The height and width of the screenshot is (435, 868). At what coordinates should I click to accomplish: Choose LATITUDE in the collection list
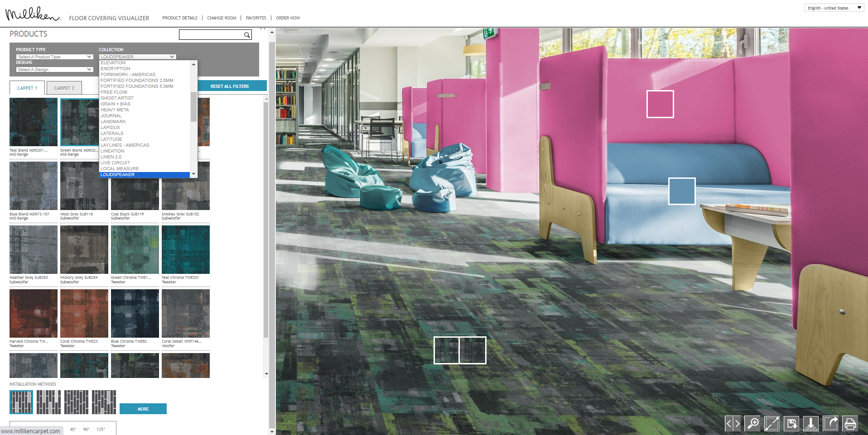click(145, 139)
